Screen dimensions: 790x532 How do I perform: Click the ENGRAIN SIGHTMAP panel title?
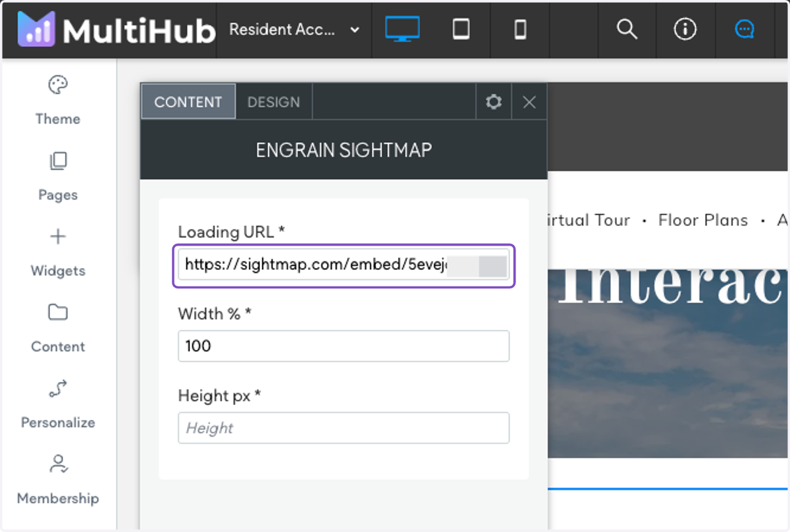click(x=344, y=150)
